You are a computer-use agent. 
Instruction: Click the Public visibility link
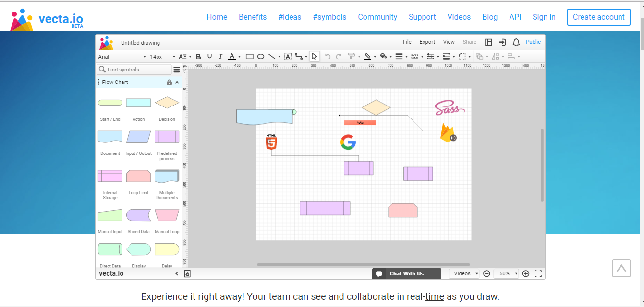[534, 42]
